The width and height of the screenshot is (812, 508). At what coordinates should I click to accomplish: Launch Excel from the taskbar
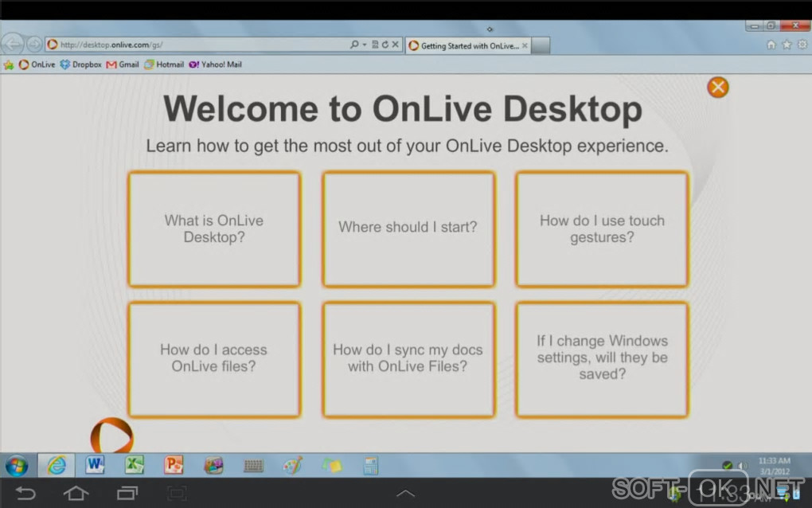[134, 464]
